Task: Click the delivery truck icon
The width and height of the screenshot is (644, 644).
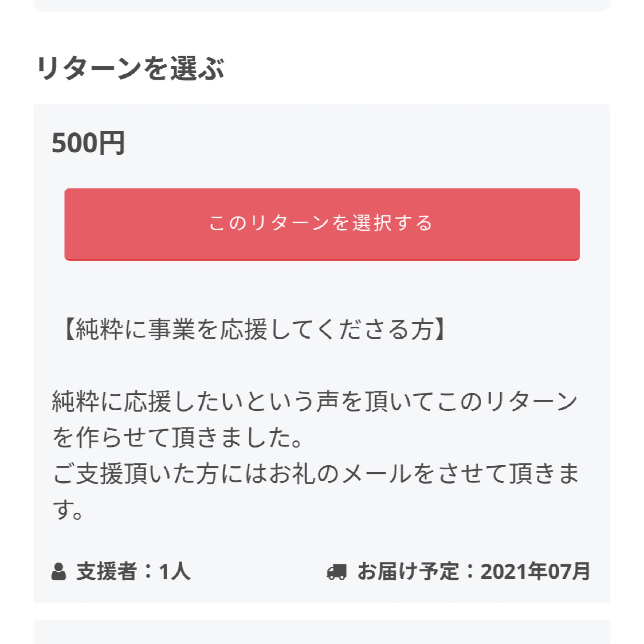Action: coord(336,571)
